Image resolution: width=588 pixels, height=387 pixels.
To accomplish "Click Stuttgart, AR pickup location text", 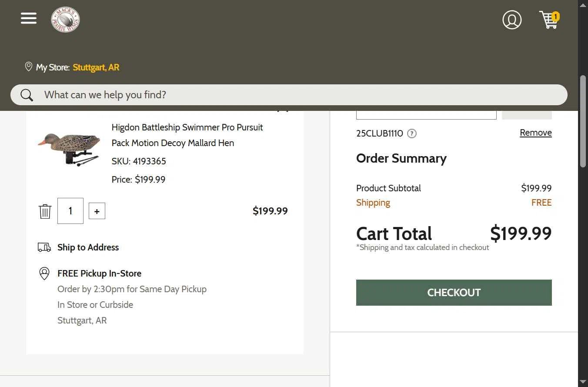I will (x=82, y=320).
